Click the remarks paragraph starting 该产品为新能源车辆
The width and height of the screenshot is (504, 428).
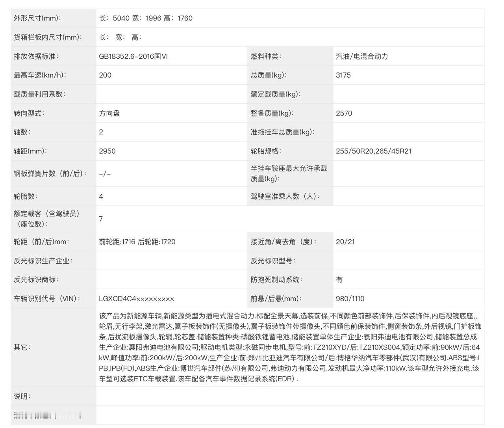click(x=290, y=347)
